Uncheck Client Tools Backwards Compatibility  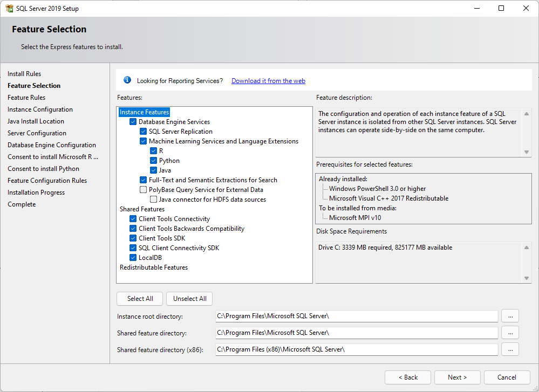point(133,229)
